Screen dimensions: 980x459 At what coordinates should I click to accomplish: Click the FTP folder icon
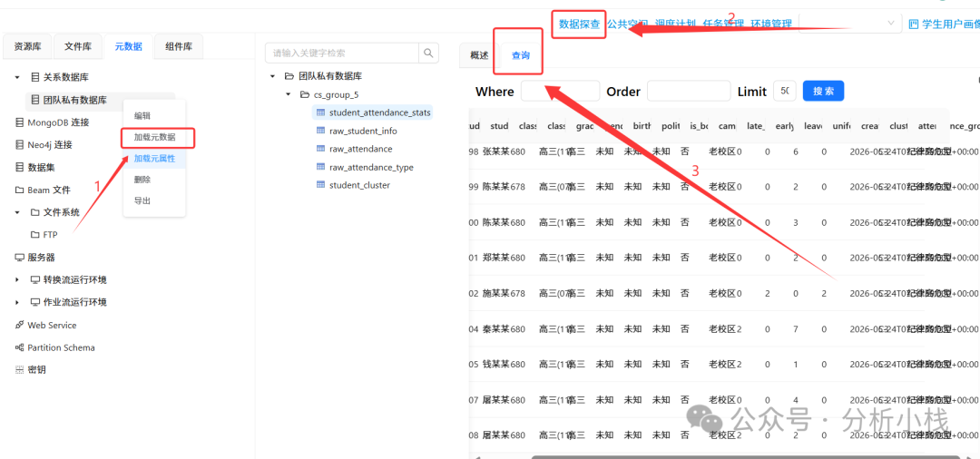[x=35, y=235]
